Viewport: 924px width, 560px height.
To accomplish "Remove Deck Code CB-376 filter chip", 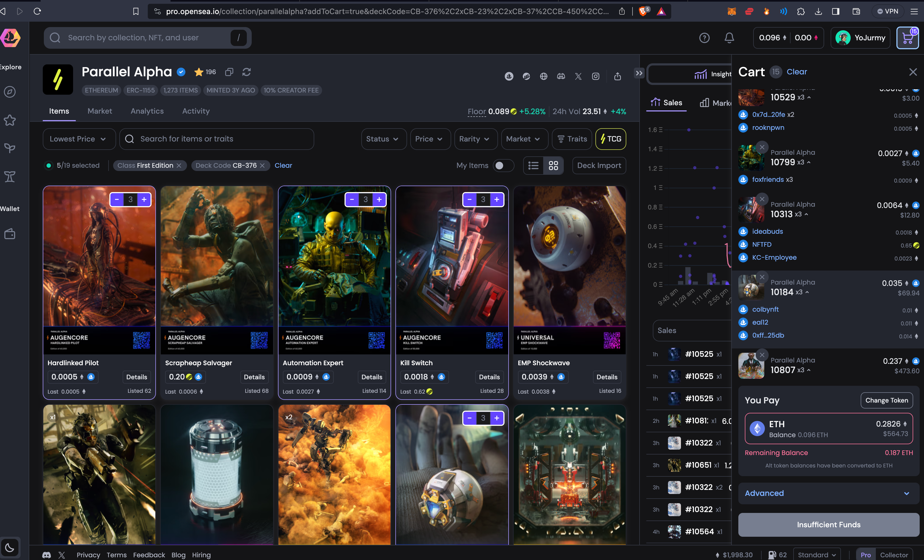I will tap(263, 165).
